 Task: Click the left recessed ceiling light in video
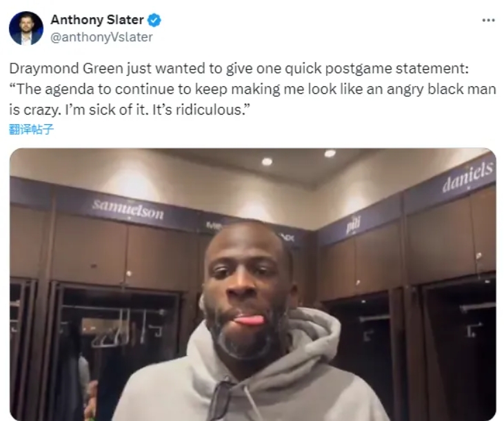coord(267,161)
